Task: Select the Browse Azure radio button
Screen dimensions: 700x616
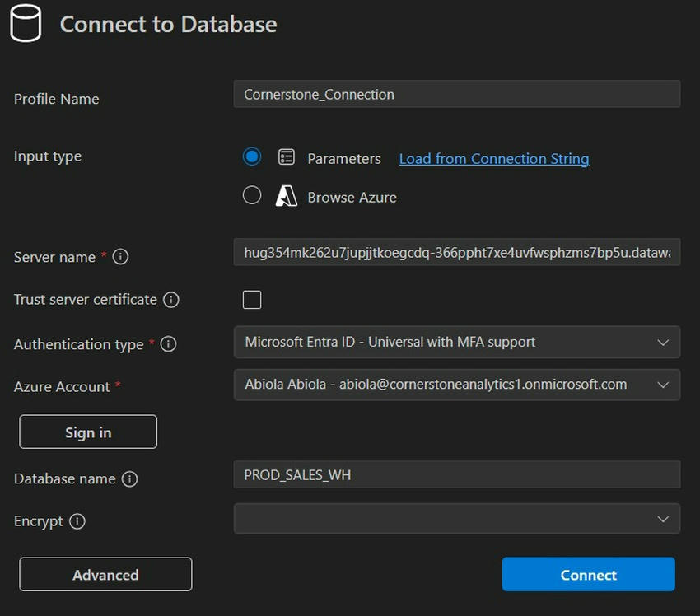Action: click(x=251, y=195)
